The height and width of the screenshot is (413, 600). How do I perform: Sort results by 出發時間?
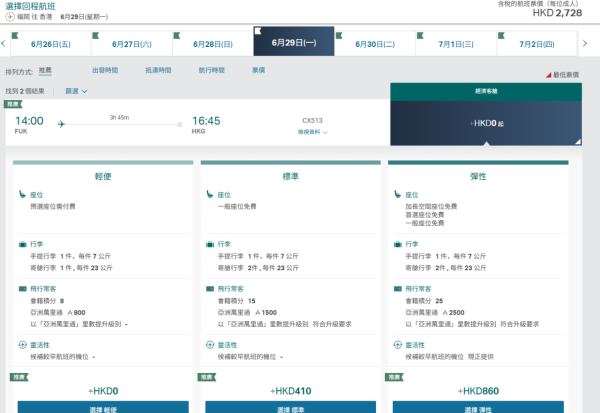104,71
